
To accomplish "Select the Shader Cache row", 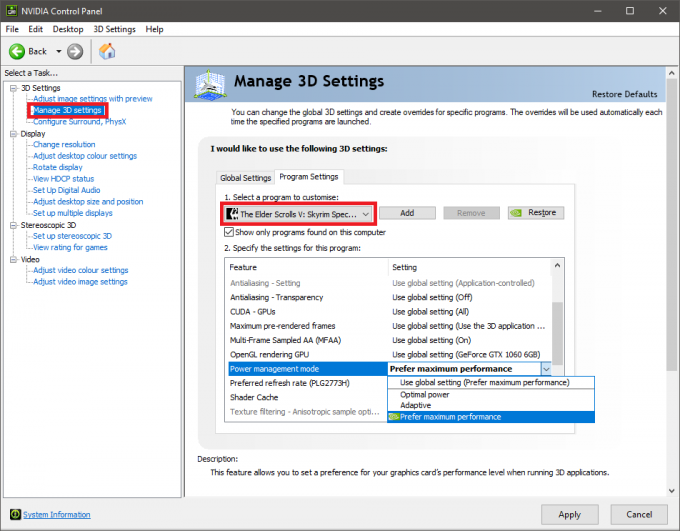I will (308, 398).
